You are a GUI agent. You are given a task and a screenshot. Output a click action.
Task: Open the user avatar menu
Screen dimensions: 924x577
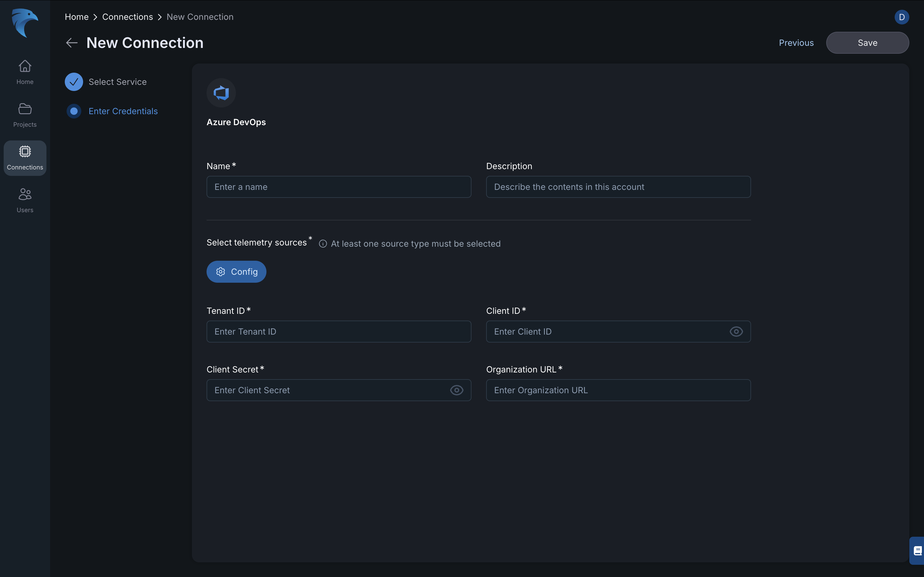(902, 17)
